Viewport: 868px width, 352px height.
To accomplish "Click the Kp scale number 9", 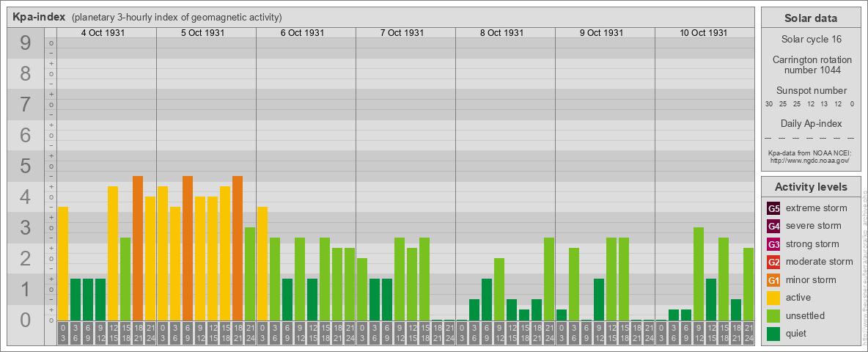I will 25,43.
